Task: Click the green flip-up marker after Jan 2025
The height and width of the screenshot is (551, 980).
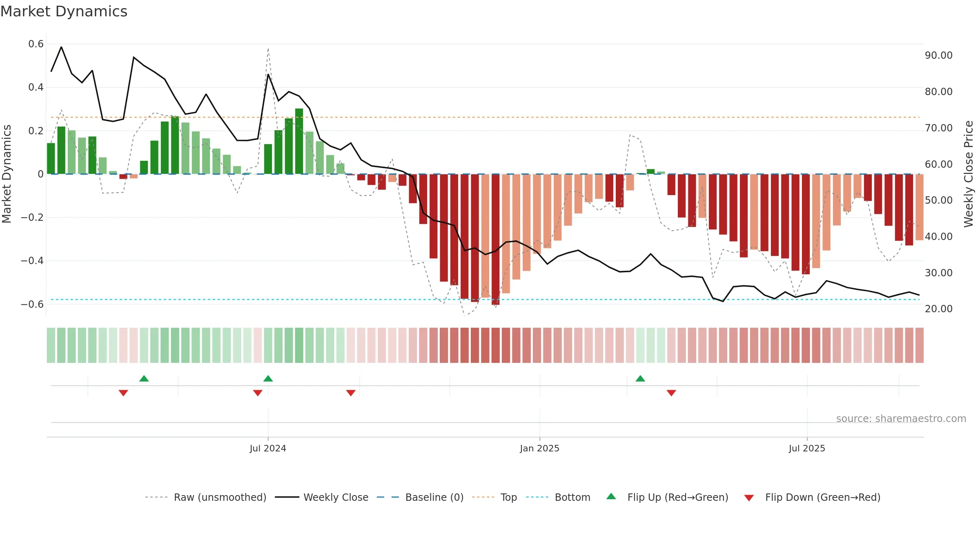Action: 640,378
